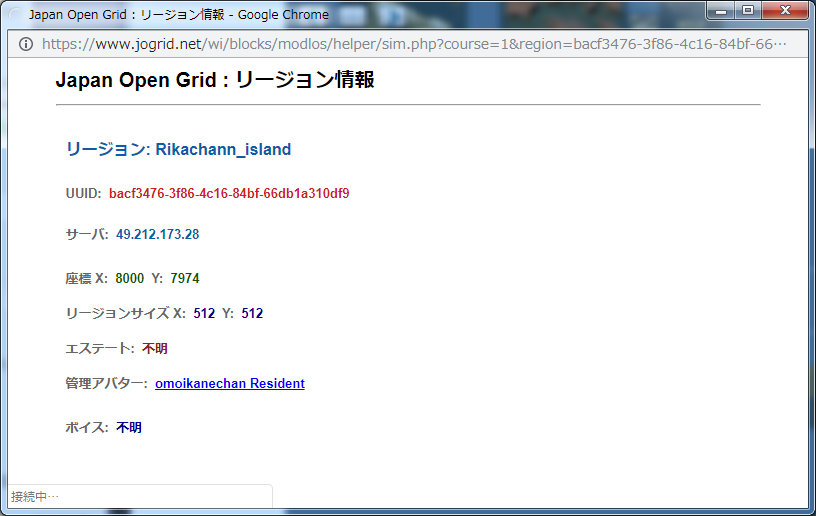Screen dimensions: 816x516
Task: Click the 接続中 status bar text
Action: [x=34, y=497]
